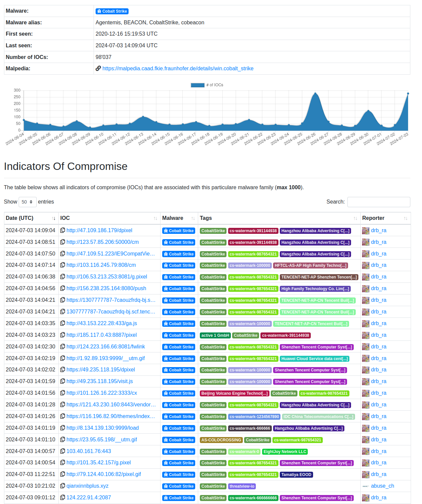The width and height of the screenshot is (422, 504).
Task: Copy the IOC 103.40.161.76:443
Action: point(63,451)
